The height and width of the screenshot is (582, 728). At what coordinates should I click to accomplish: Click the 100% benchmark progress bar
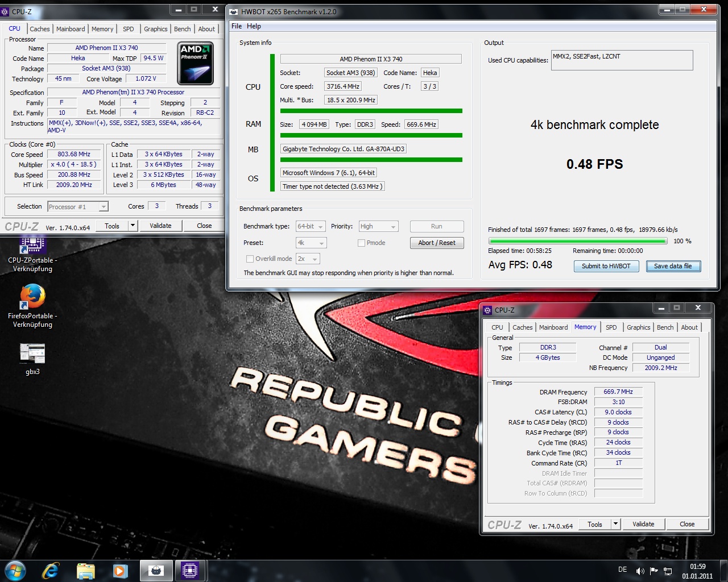coord(578,241)
